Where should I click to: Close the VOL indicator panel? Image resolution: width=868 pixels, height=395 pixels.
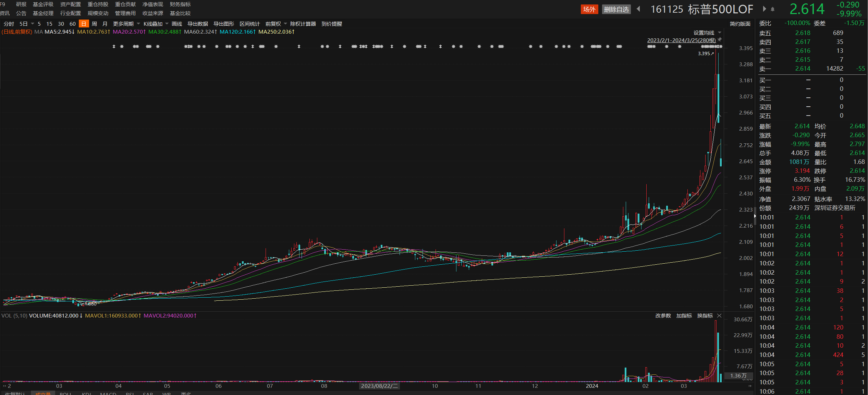click(719, 315)
